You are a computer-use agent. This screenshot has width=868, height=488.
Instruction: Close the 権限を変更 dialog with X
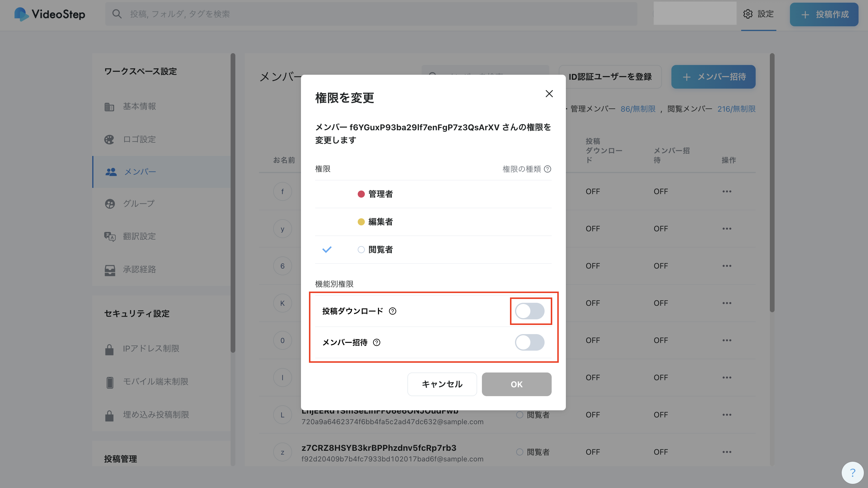pos(549,94)
